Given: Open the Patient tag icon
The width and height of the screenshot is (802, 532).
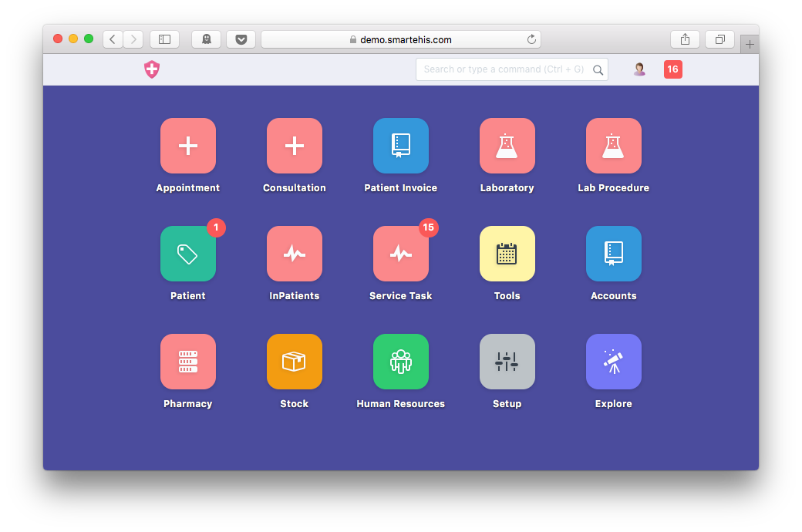Looking at the screenshot, I should tap(187, 254).
